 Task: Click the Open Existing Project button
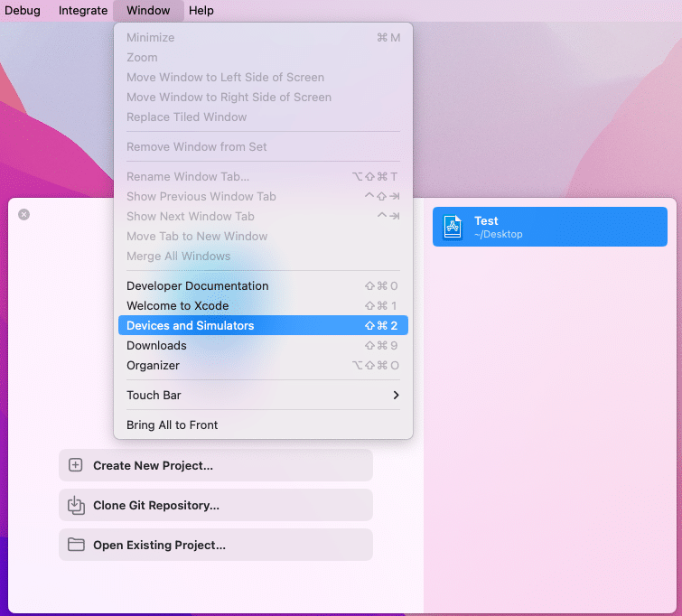coord(217,546)
